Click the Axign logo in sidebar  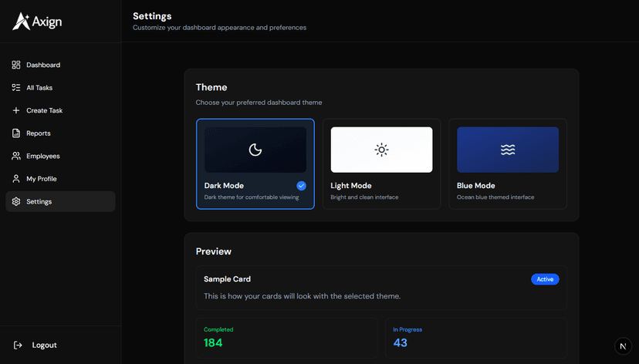tap(37, 22)
